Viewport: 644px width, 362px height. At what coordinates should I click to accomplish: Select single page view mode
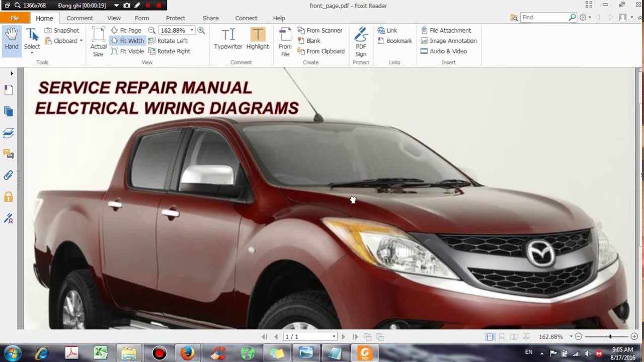pos(490,337)
